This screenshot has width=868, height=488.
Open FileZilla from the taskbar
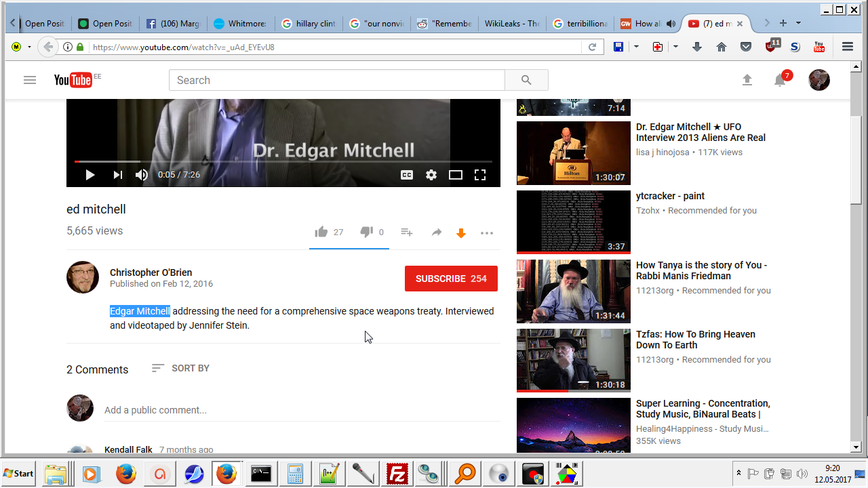point(396,474)
